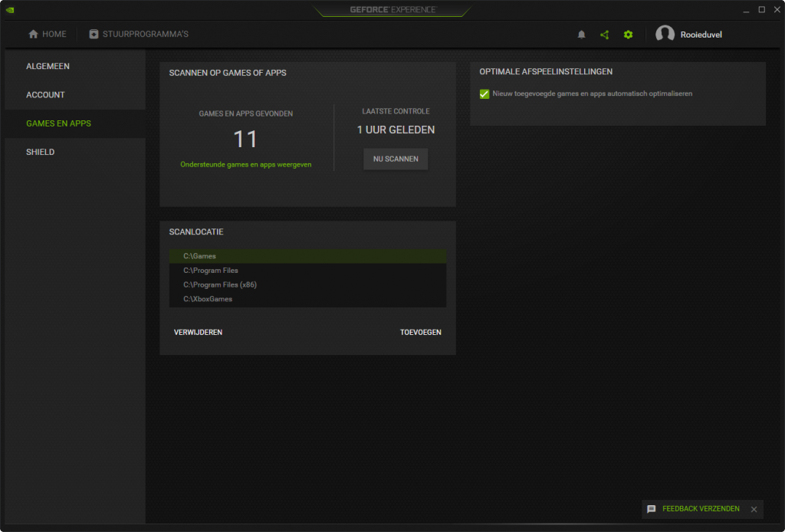Maximize the GeForce Experience window
This screenshot has width=785, height=532.
click(761, 9)
